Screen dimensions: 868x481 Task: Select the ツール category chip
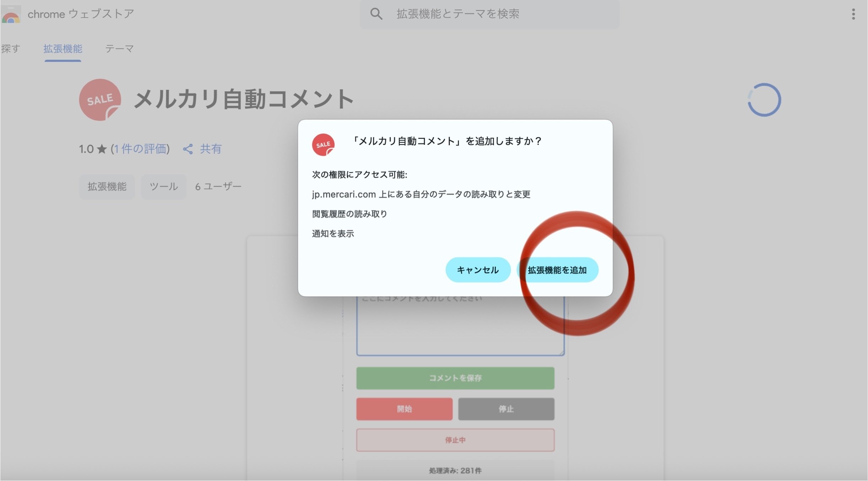pyautogui.click(x=163, y=187)
